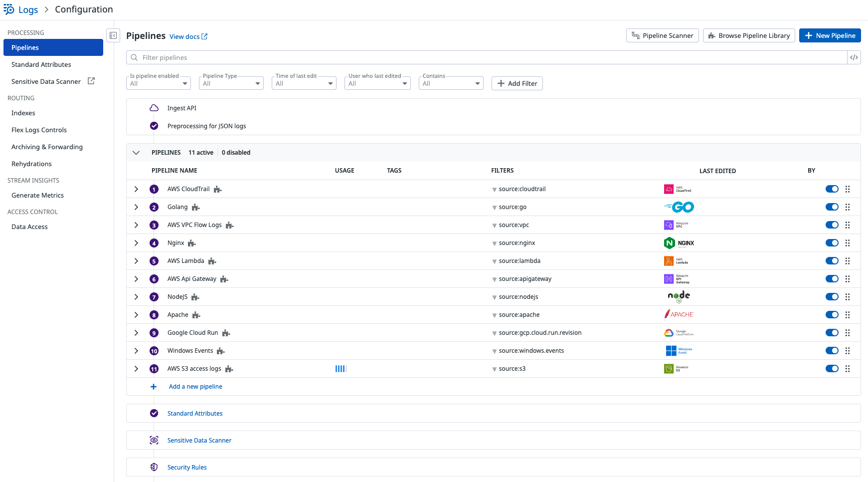Open Standard Attributes in the sidebar
868x482 pixels.
click(41, 64)
